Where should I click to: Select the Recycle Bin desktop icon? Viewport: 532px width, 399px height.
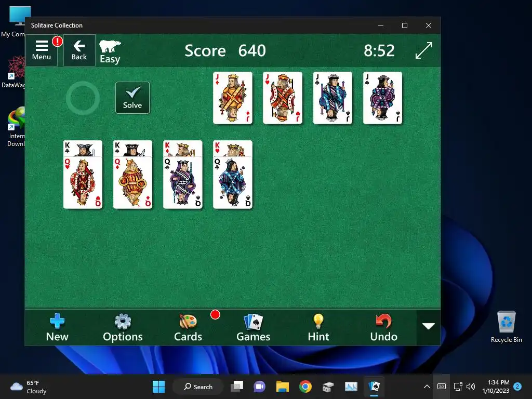506,327
